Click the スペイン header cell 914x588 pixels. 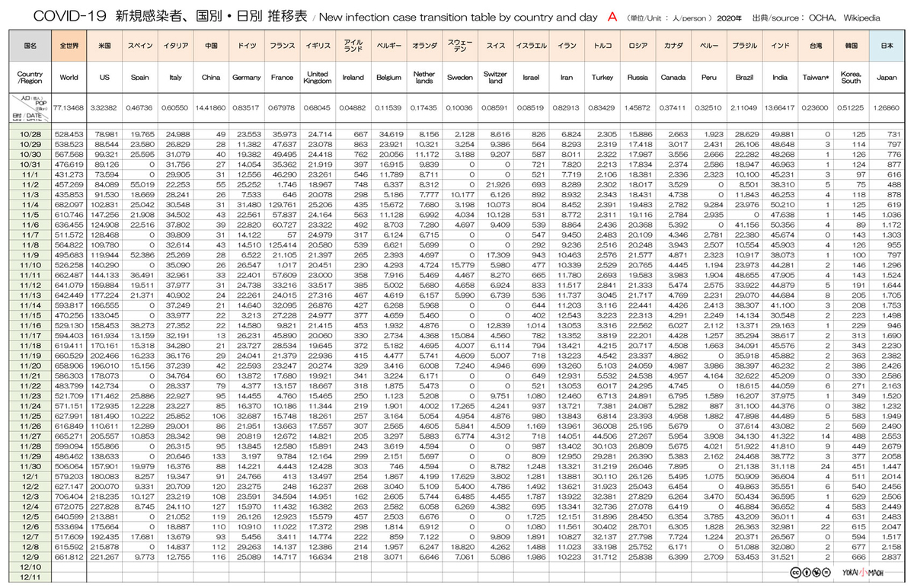point(140,46)
